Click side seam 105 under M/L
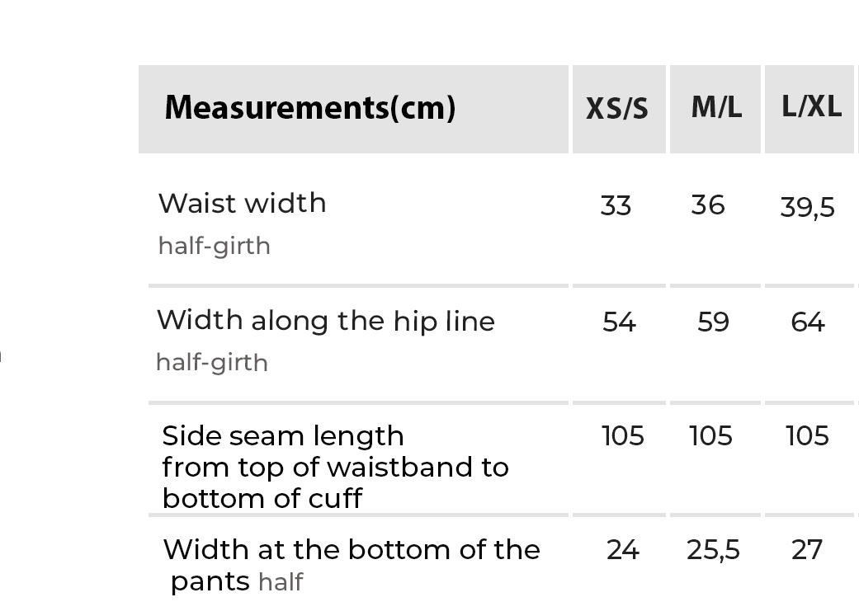859x616 pixels. (x=710, y=435)
